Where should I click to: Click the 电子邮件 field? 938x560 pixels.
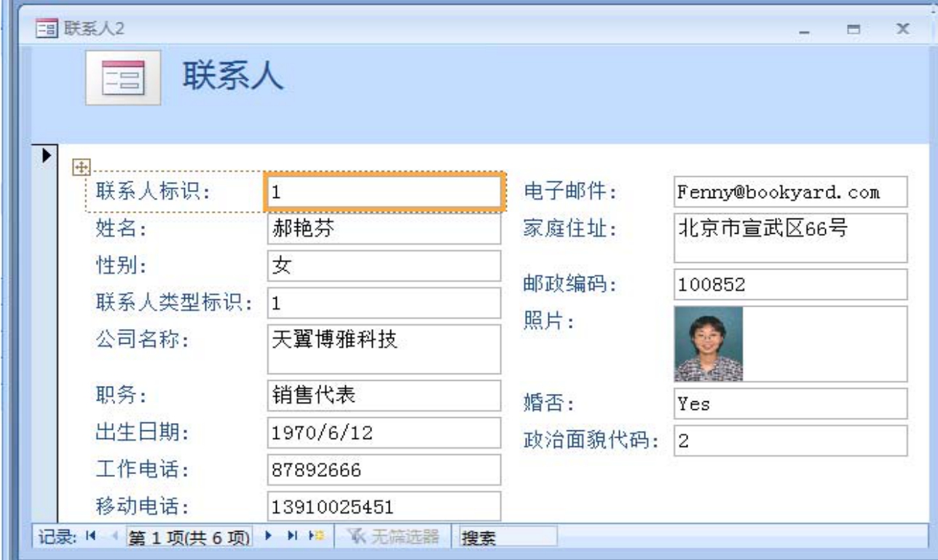[x=790, y=192]
